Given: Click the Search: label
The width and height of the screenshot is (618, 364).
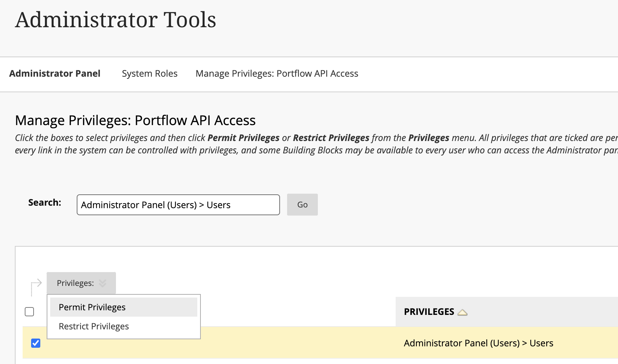Looking at the screenshot, I should (45, 202).
